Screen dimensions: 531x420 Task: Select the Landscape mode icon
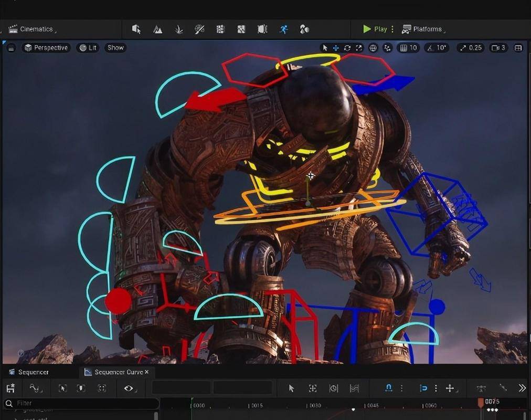(157, 29)
